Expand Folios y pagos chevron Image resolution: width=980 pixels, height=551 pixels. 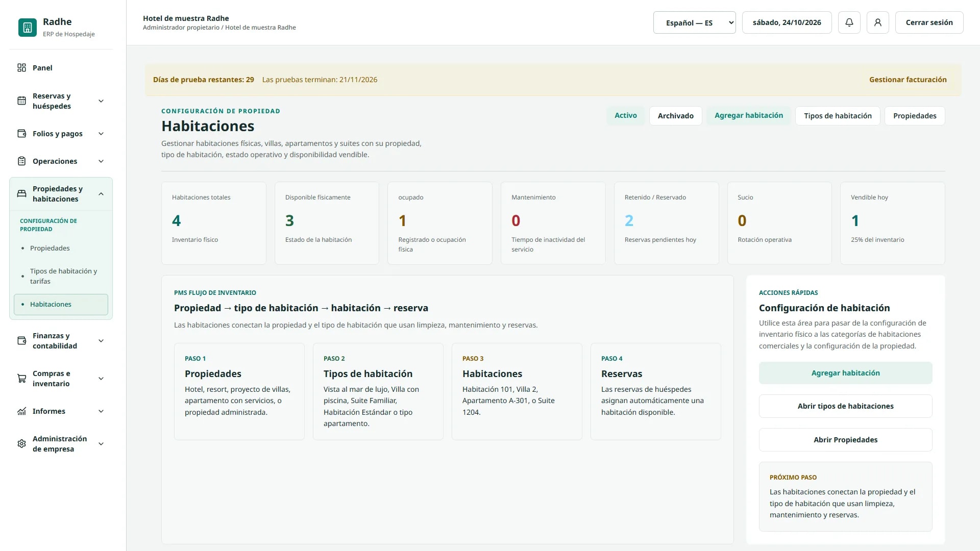(x=101, y=134)
